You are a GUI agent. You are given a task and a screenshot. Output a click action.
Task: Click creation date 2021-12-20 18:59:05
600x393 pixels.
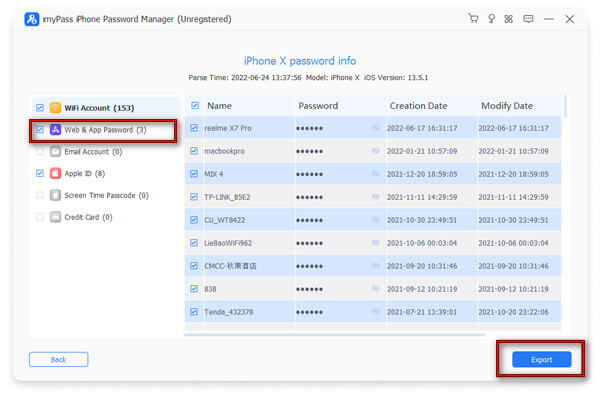pos(422,174)
